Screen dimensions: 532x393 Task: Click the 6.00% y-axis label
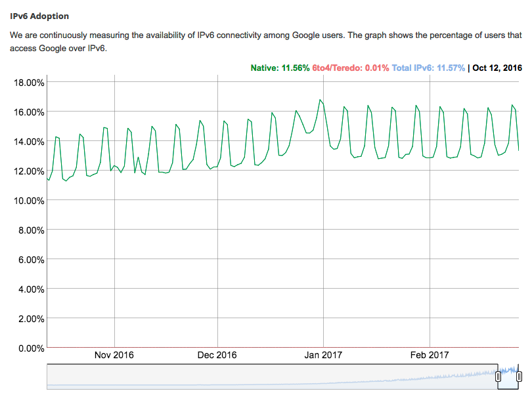click(x=30, y=260)
